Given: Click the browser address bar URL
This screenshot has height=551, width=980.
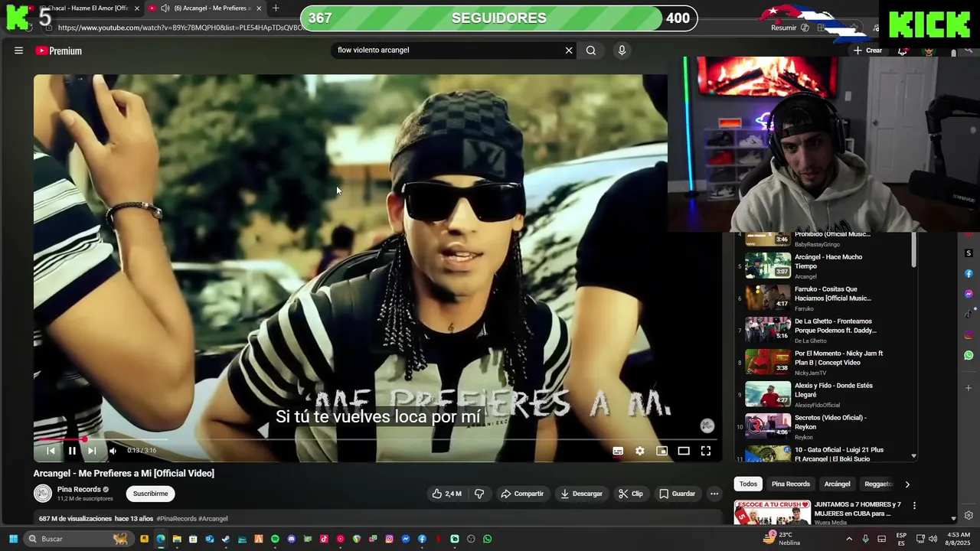Looking at the screenshot, I should [x=180, y=28].
